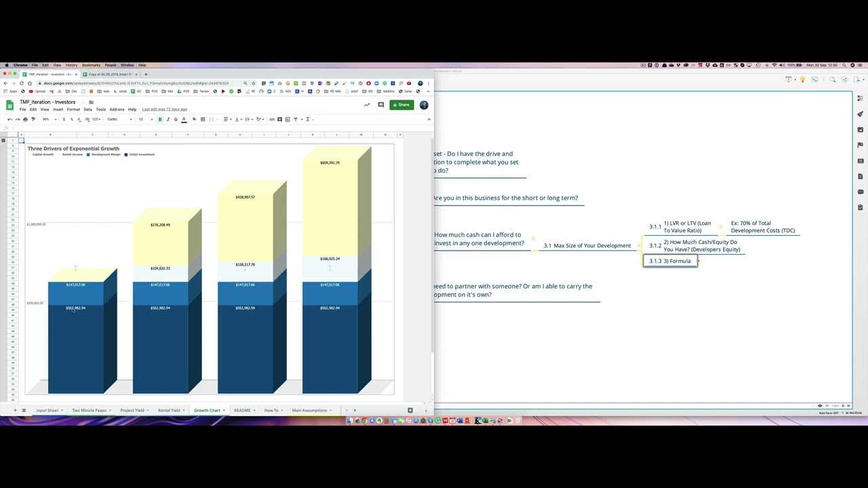Screen dimensions: 868x488
Task: Switch to the Project Yield tab
Action: [135, 410]
